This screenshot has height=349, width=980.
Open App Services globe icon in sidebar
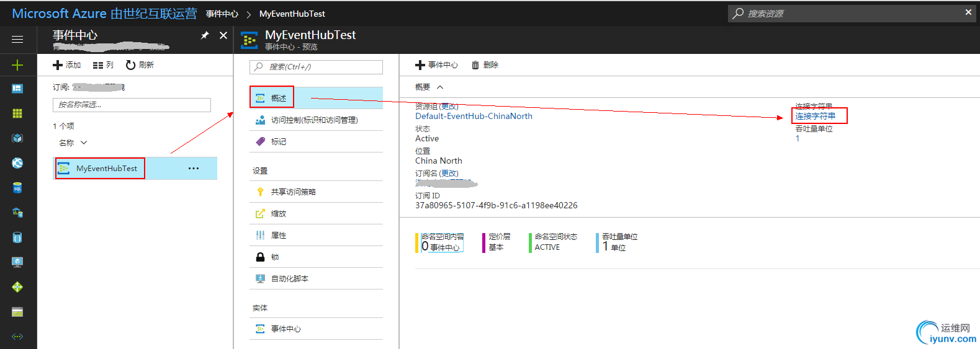tap(17, 163)
